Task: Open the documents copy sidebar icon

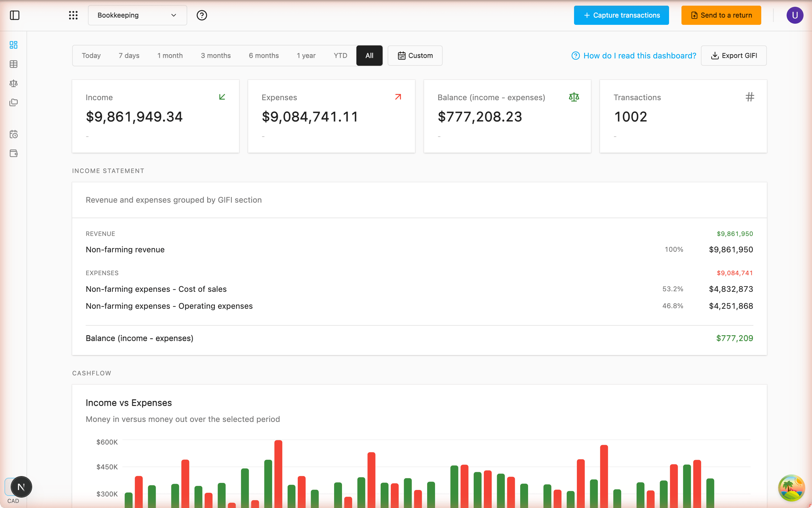Action: pyautogui.click(x=14, y=102)
